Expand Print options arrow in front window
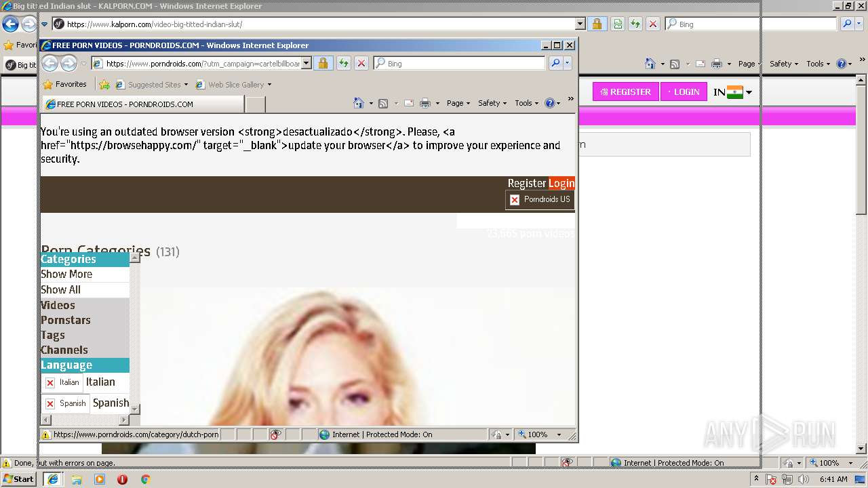Screen dimensions: 868x488 click(x=437, y=103)
